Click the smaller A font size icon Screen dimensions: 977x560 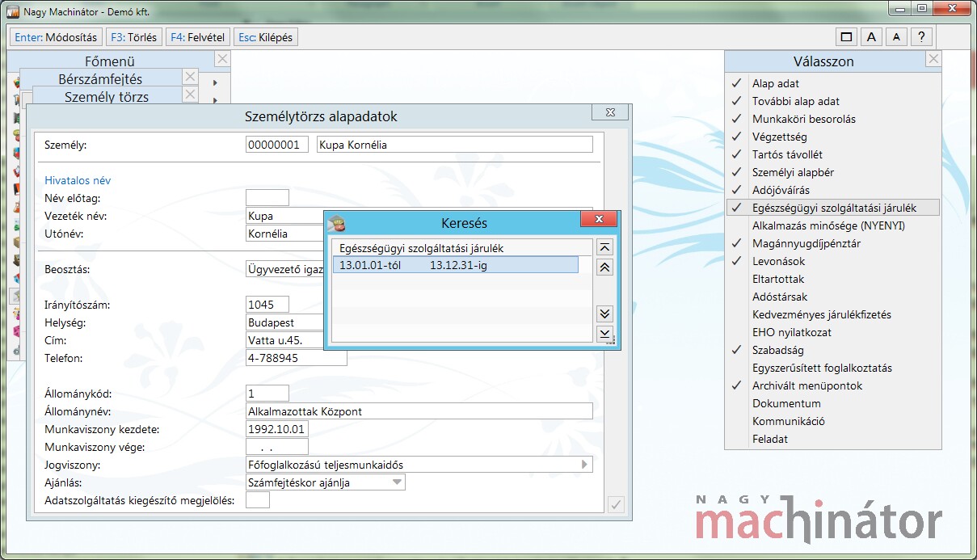[896, 37]
